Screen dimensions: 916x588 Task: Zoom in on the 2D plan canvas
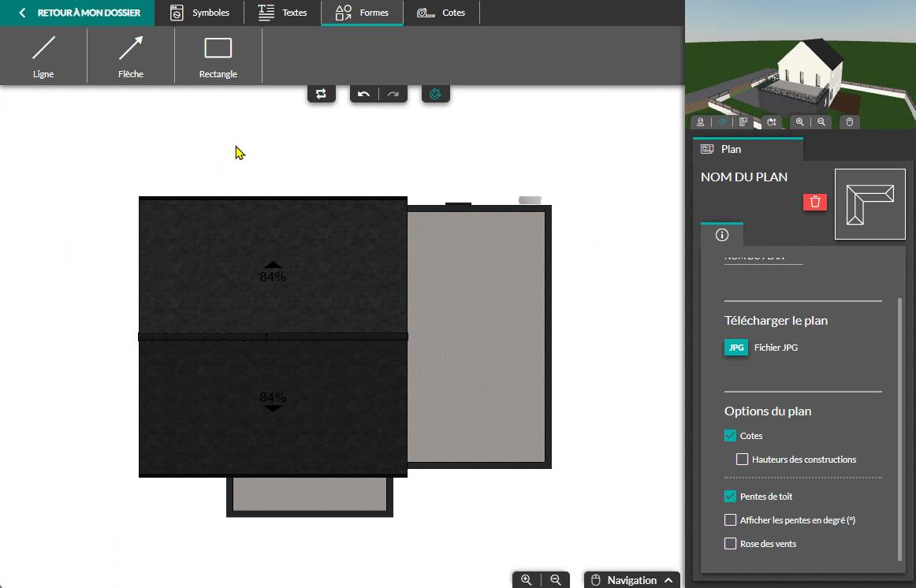click(527, 580)
